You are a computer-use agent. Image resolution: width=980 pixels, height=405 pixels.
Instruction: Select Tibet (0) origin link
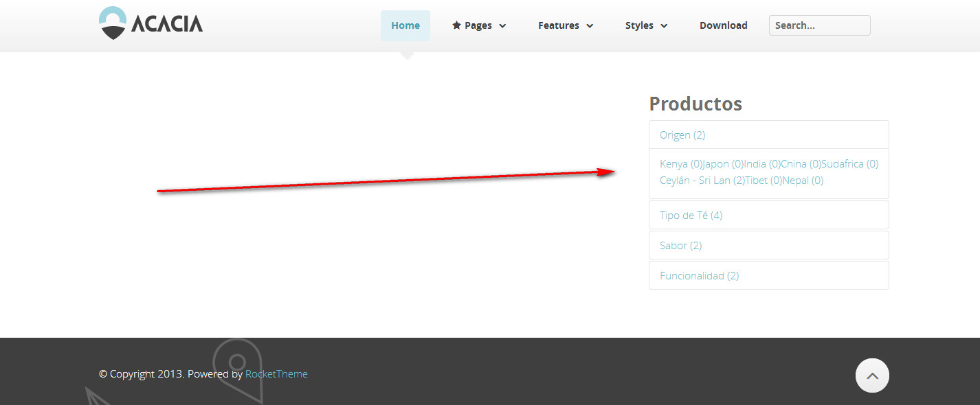pyautogui.click(x=764, y=181)
